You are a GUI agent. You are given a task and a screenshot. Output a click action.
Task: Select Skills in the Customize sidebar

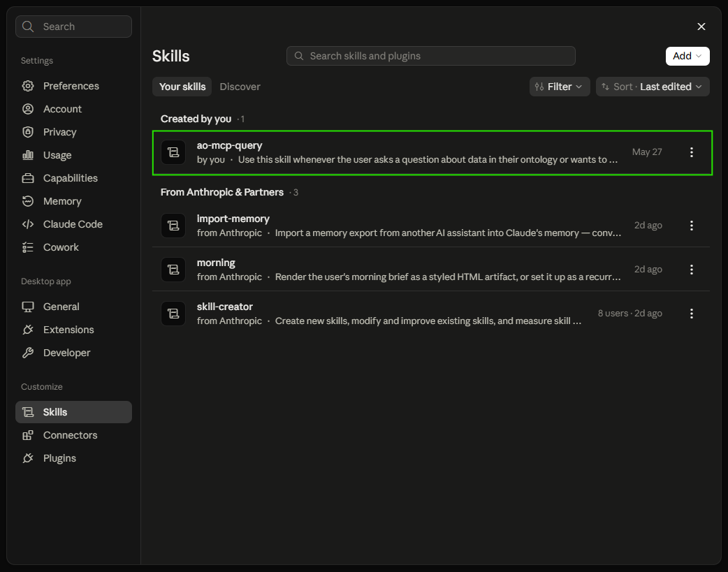coord(73,412)
